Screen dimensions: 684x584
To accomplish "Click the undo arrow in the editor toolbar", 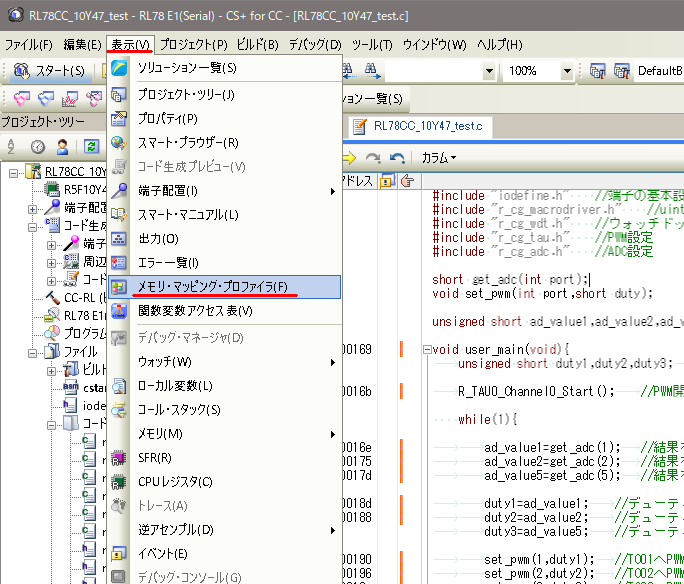I will click(397, 158).
